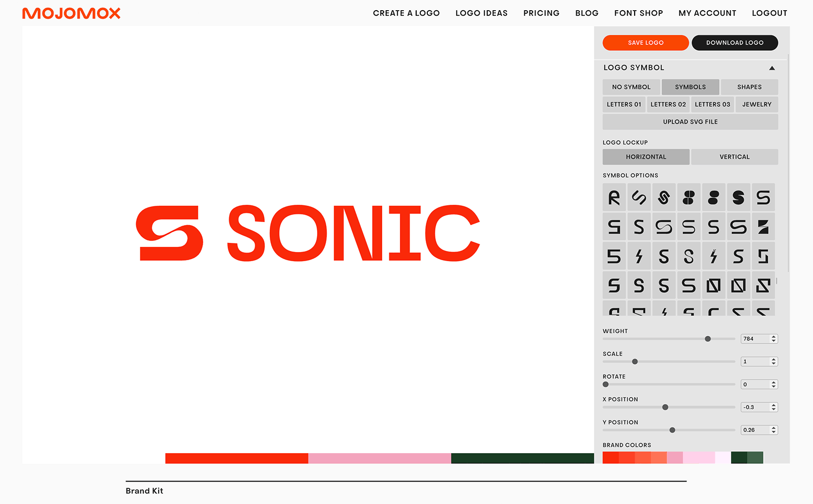Switch to the Letters 02 set
This screenshot has width=813, height=504.
[668, 104]
